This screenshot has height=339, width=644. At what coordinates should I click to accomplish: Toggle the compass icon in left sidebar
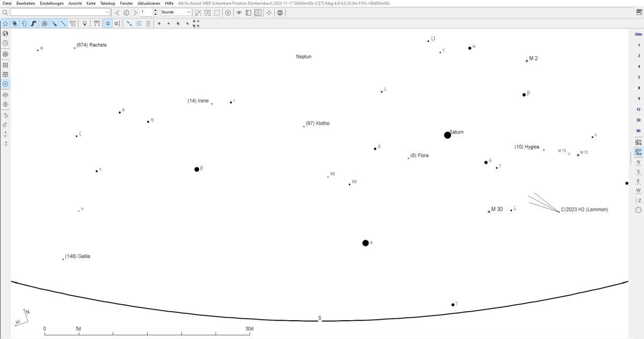click(x=5, y=84)
